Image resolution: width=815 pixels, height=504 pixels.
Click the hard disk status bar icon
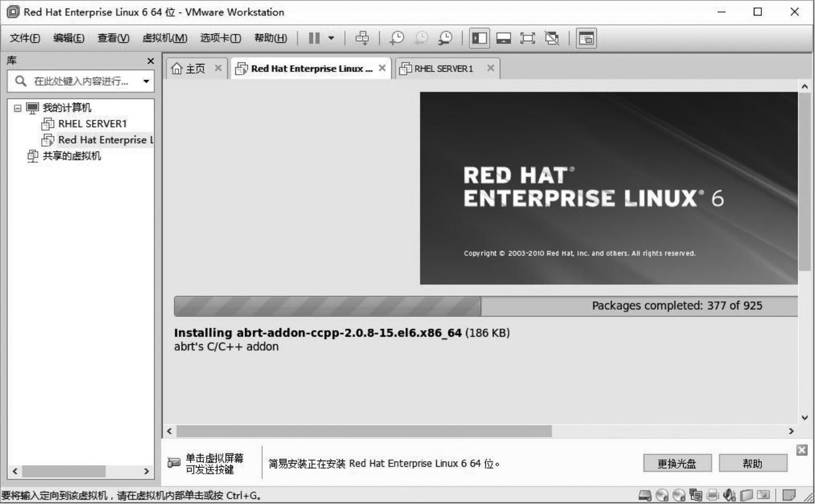(645, 495)
